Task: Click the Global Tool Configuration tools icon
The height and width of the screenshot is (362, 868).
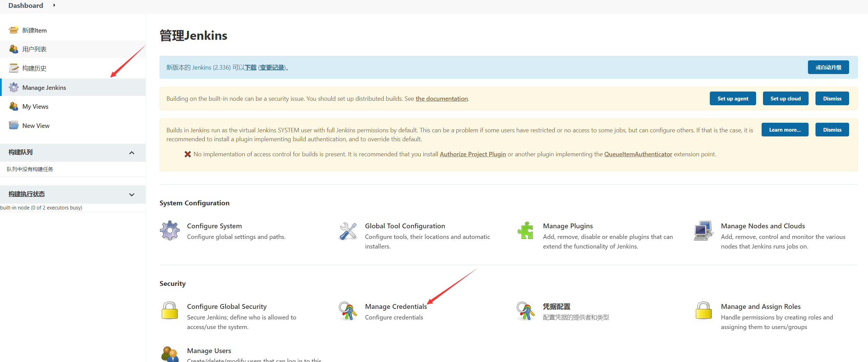Action: tap(348, 231)
